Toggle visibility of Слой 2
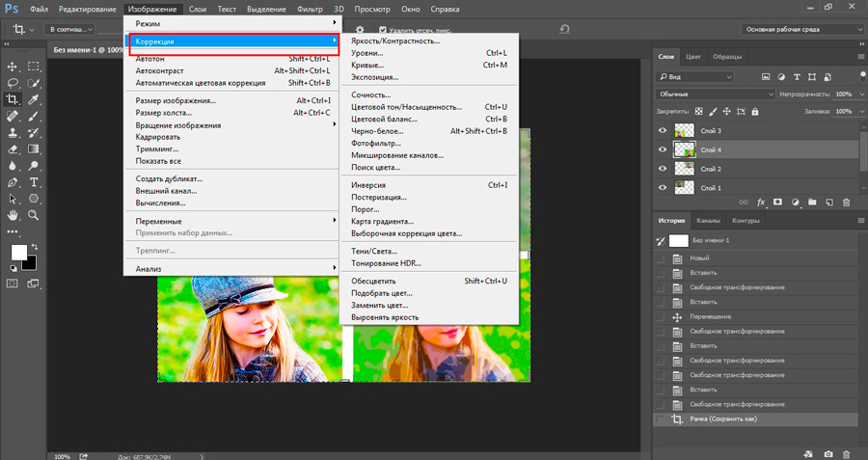The height and width of the screenshot is (460, 868). tap(662, 169)
